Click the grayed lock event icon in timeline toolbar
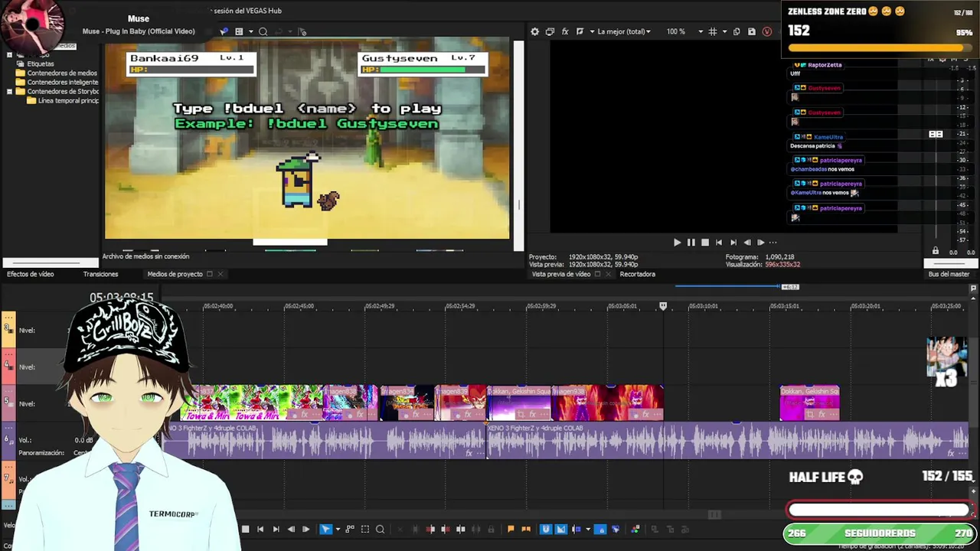980x551 pixels. [491, 529]
